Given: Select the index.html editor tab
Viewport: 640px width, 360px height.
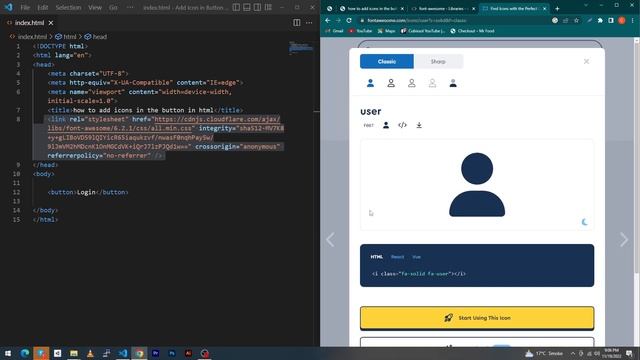Looking at the screenshot, I should point(30,23).
